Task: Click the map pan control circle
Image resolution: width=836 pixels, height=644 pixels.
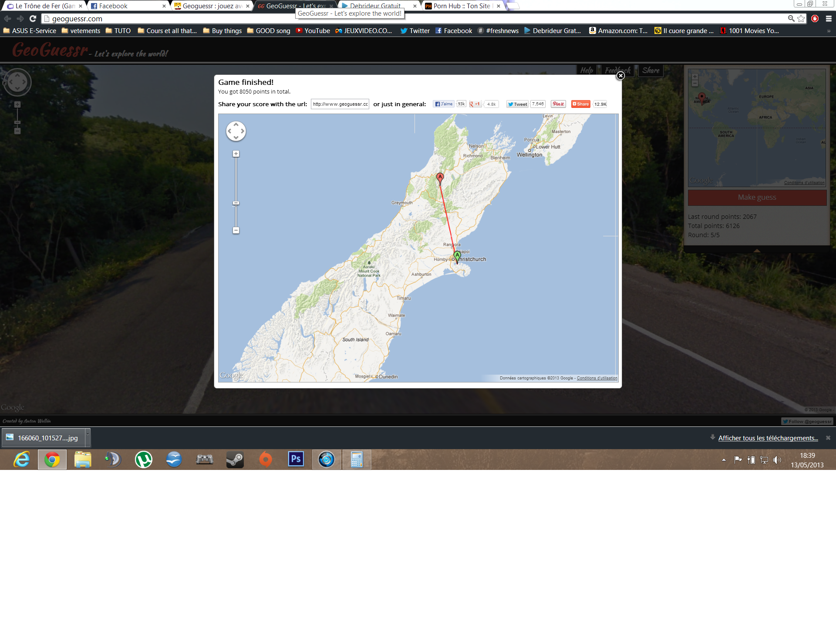Action: point(236,131)
